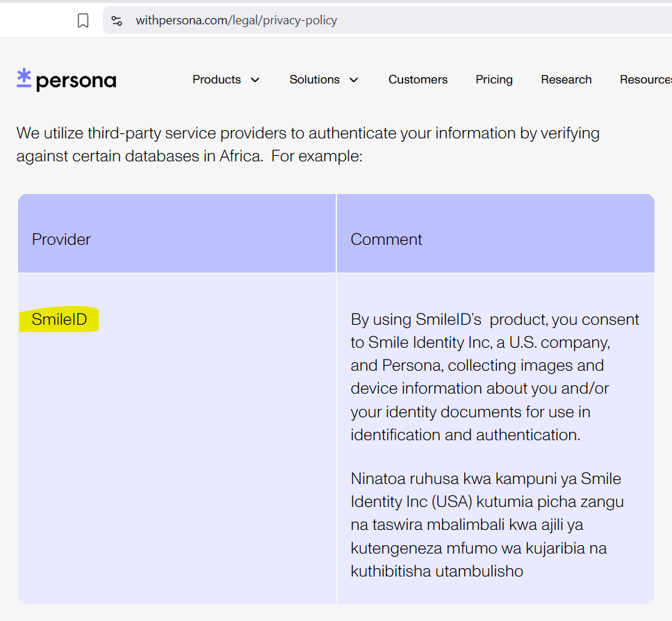This screenshot has width=672, height=621.
Task: Open the Research nav item
Action: click(x=566, y=79)
